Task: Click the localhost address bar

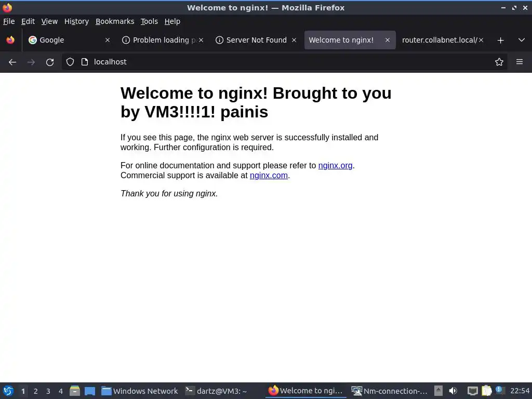Action: [285, 62]
